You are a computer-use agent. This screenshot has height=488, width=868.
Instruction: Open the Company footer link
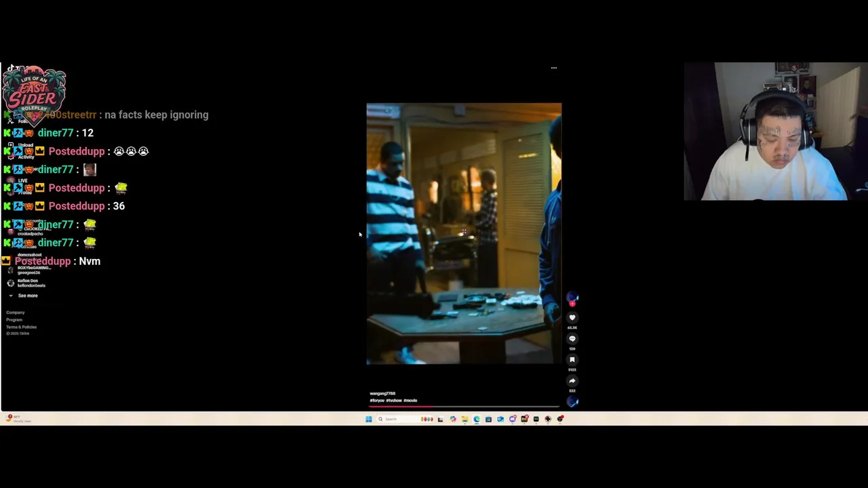15,312
